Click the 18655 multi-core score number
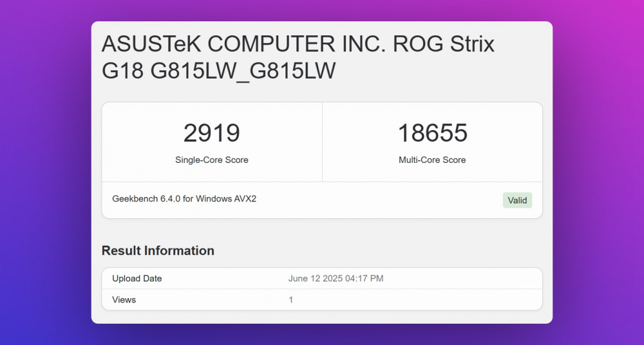 [432, 133]
